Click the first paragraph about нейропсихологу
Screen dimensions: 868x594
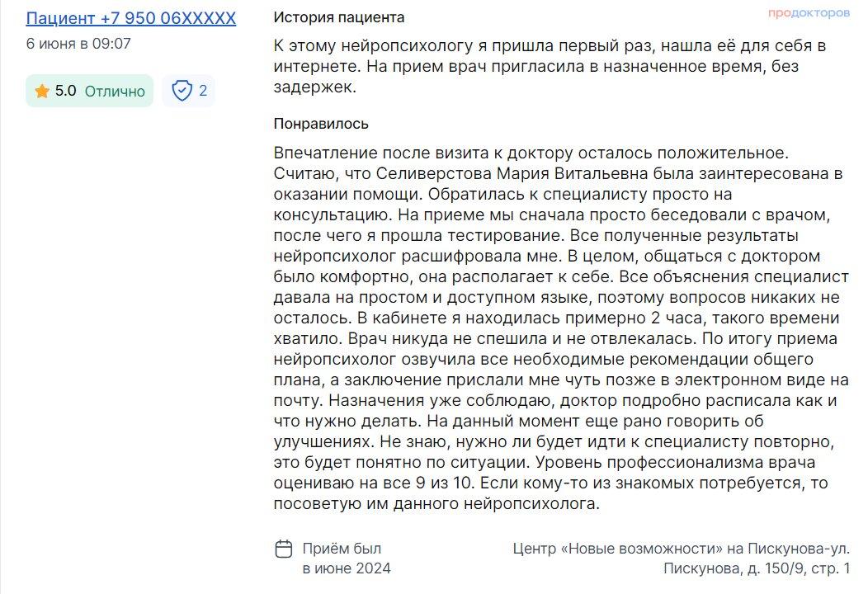click(x=550, y=66)
